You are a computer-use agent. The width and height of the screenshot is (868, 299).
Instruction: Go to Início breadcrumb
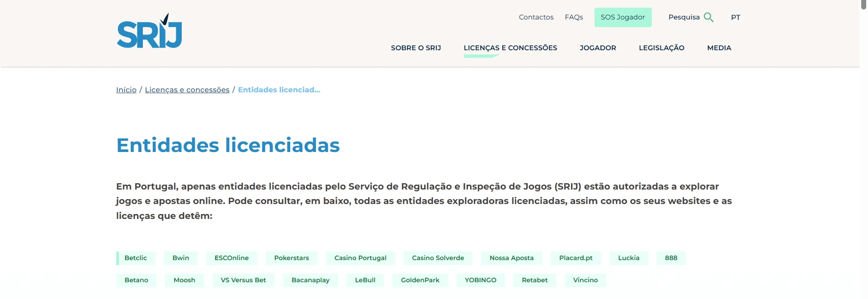126,90
